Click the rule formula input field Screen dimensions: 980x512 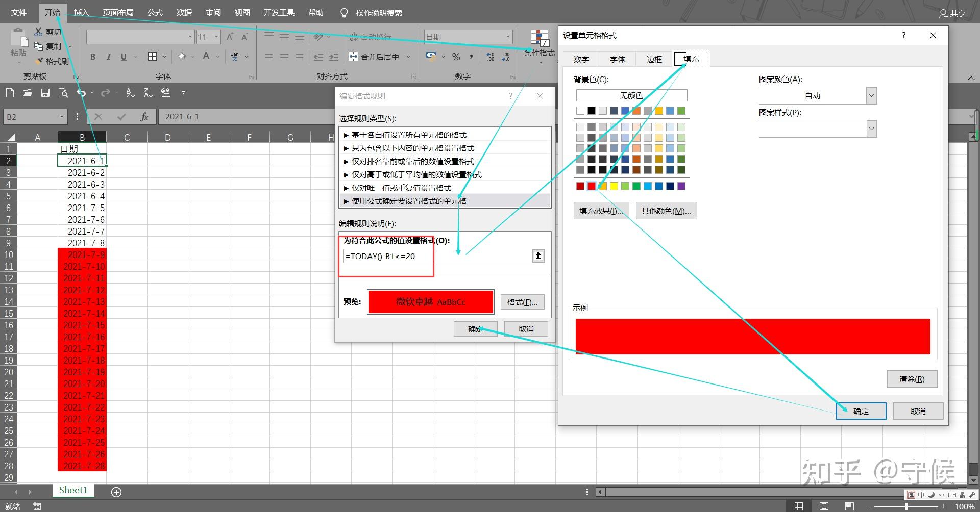click(x=437, y=256)
